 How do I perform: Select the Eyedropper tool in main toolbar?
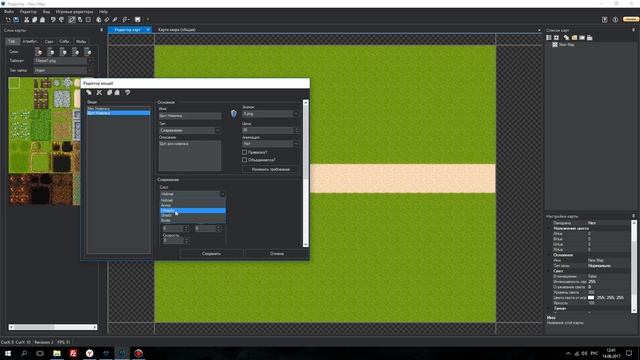pyautogui.click(x=115, y=20)
